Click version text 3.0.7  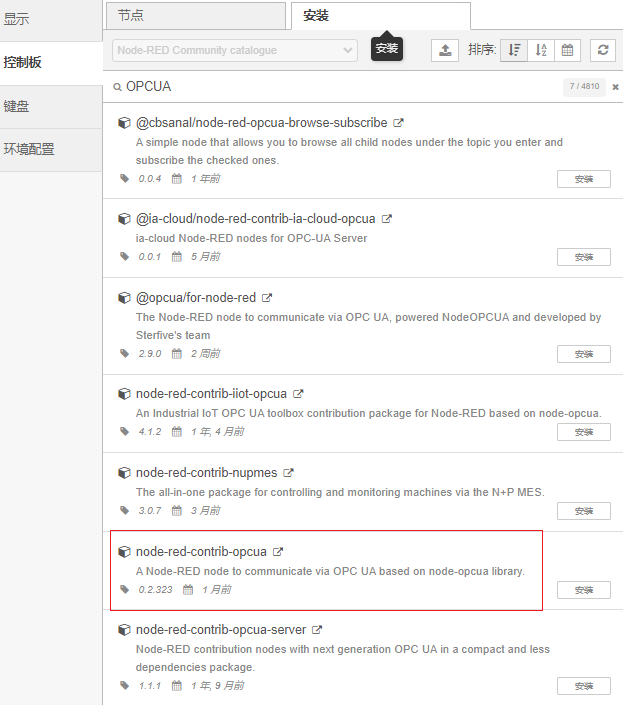click(150, 511)
